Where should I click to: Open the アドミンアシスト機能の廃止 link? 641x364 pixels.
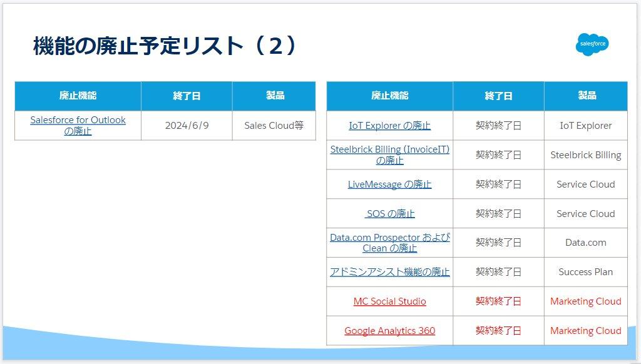pos(389,272)
